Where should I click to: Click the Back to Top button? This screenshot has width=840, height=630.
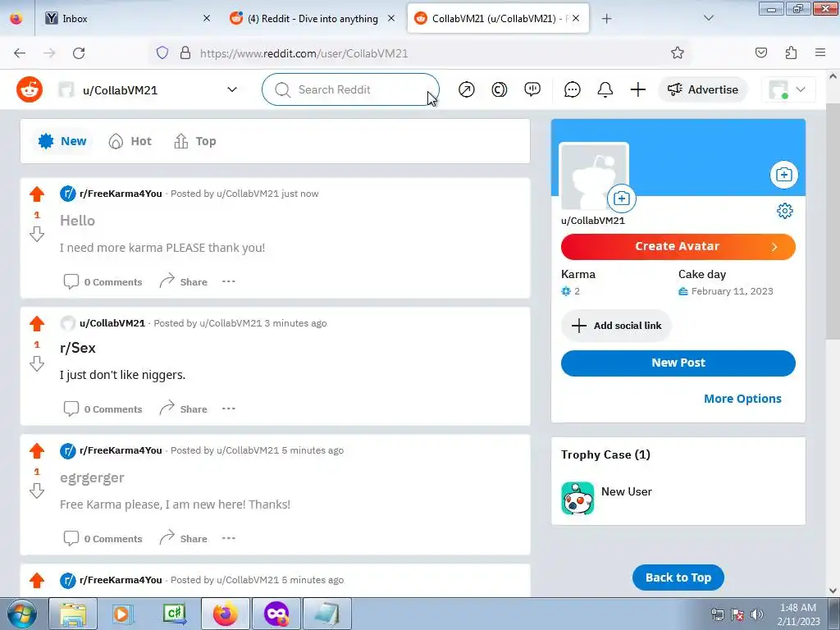tap(678, 577)
